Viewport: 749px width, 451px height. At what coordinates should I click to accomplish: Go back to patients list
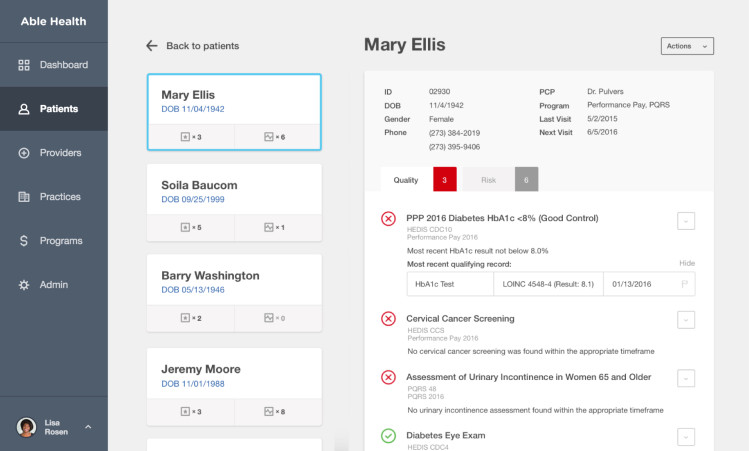pyautogui.click(x=203, y=46)
